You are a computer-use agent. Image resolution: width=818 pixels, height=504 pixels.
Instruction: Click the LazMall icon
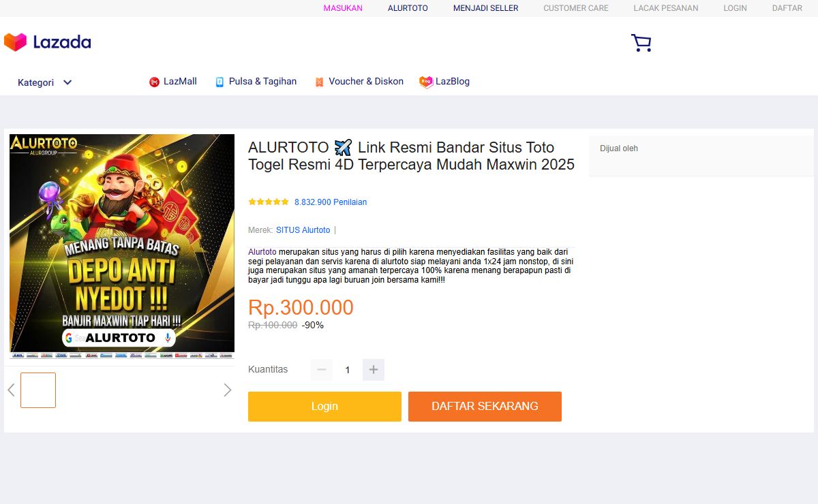coord(154,82)
